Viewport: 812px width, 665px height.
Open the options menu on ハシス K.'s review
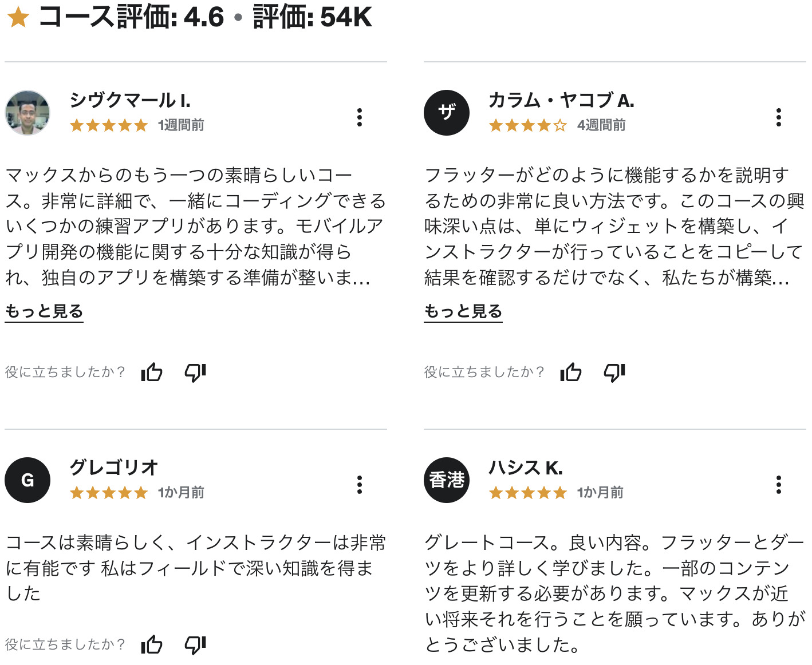(779, 484)
